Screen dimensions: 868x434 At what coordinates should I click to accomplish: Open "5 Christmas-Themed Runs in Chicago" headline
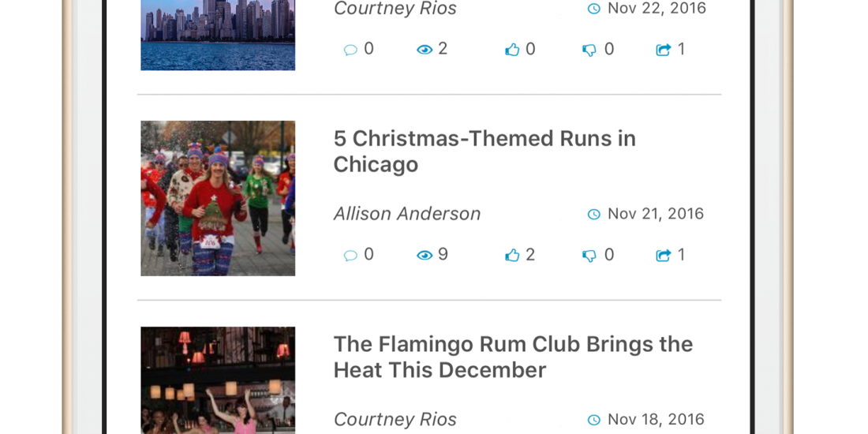pos(485,151)
